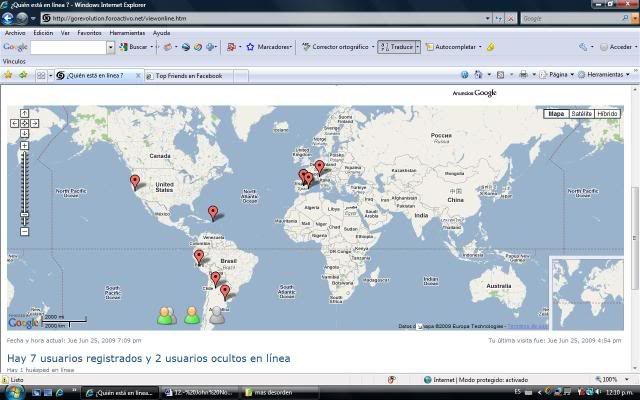Expand the Buscar button dropdown arrow
The height and width of the screenshot is (400, 640).
151,47
